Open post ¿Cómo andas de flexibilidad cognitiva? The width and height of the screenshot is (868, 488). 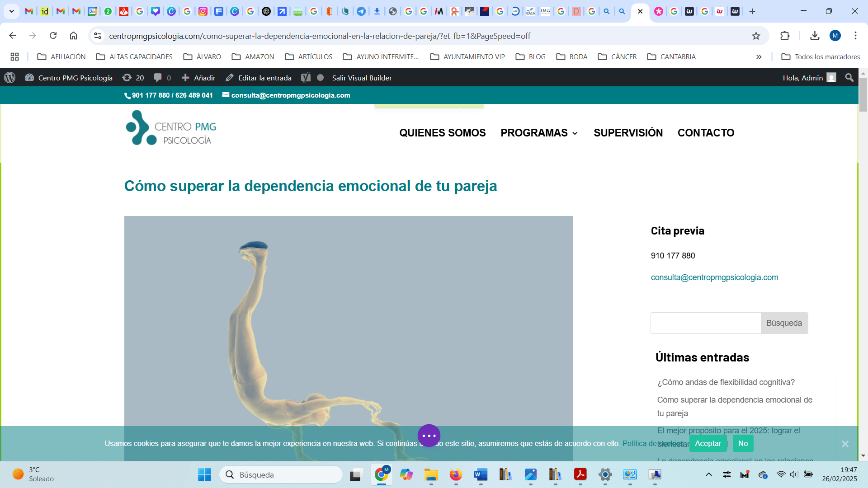[726, 382]
